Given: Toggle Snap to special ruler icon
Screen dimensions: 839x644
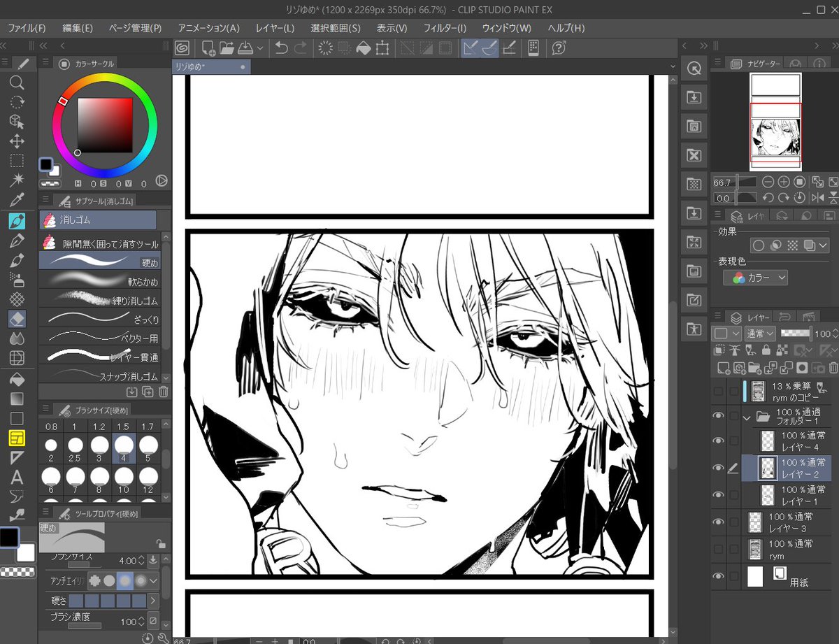Looking at the screenshot, I should tap(489, 48).
